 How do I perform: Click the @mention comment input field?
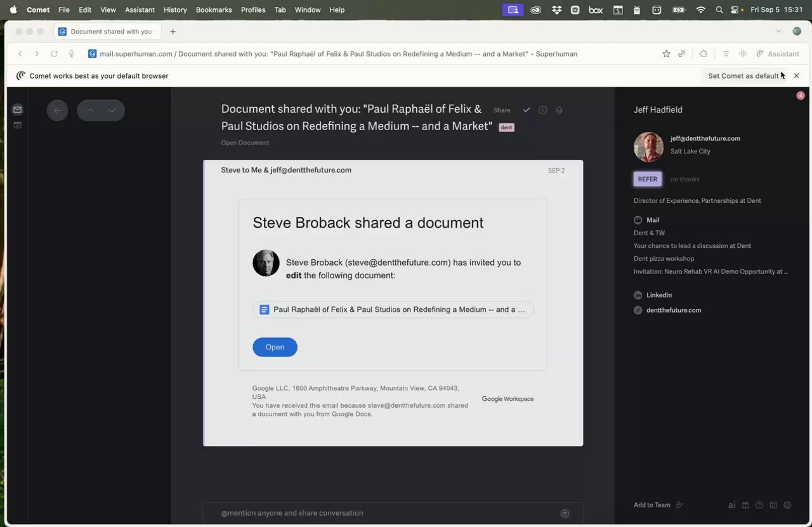point(393,513)
